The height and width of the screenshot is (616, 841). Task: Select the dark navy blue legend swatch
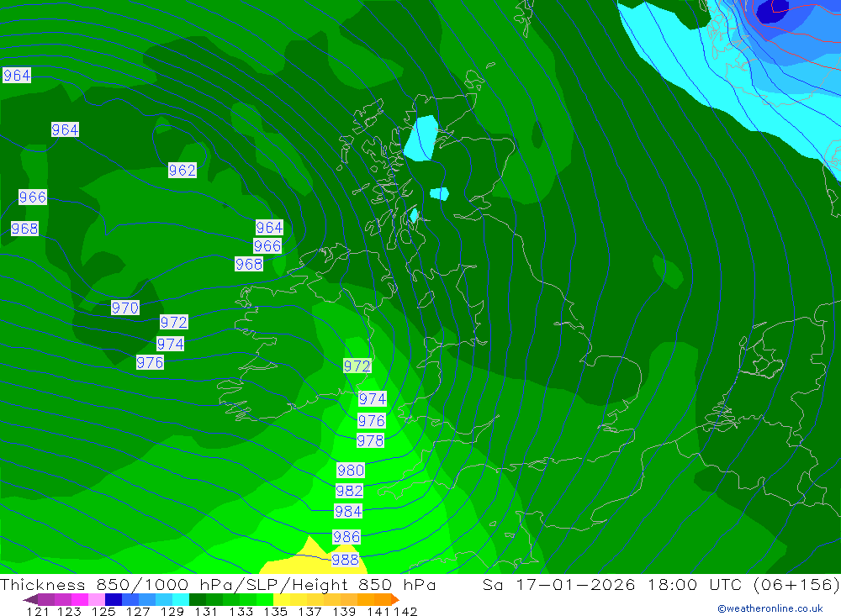coord(114,599)
